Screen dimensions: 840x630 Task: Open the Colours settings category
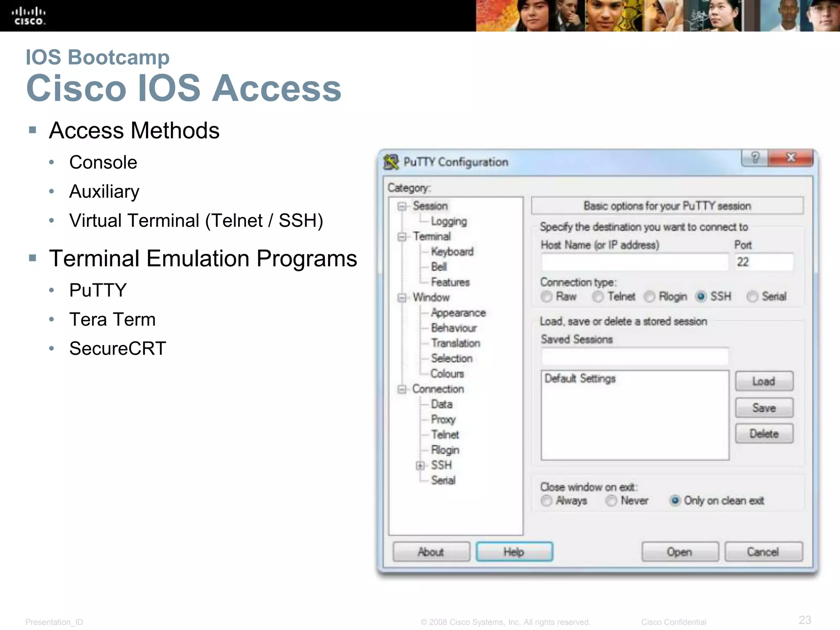[447, 374]
